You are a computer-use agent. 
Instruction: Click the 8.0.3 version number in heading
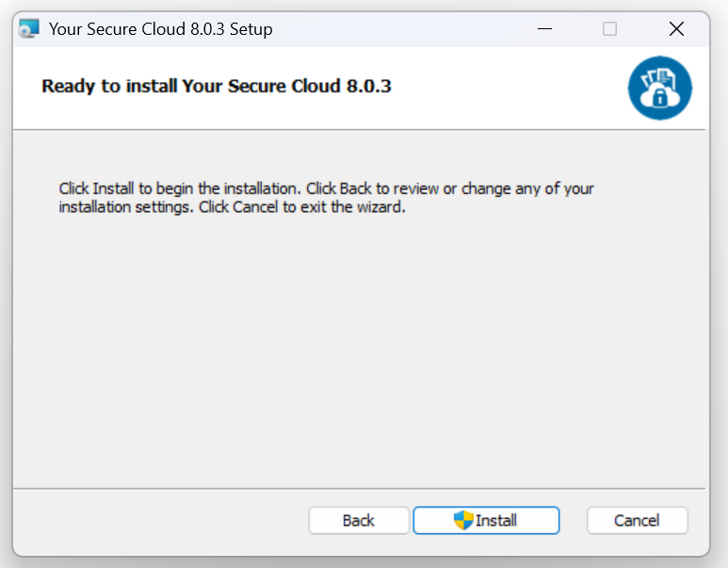(368, 86)
